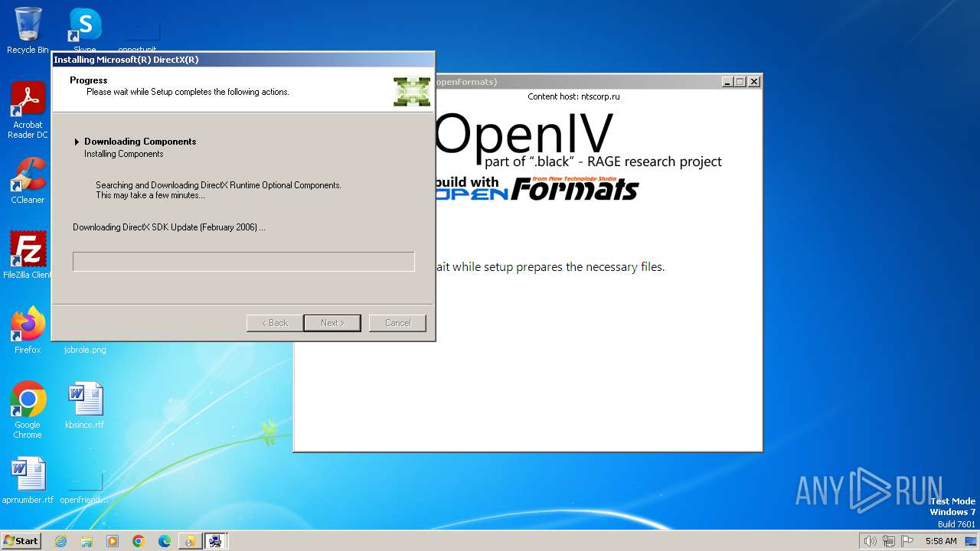The height and width of the screenshot is (551, 980).
Task: Click the Cancel button in DirectX setup
Action: pos(397,323)
